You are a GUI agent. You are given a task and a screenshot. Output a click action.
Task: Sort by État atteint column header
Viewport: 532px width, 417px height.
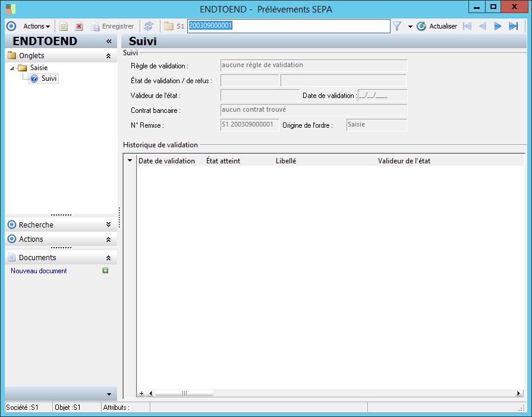[223, 161]
